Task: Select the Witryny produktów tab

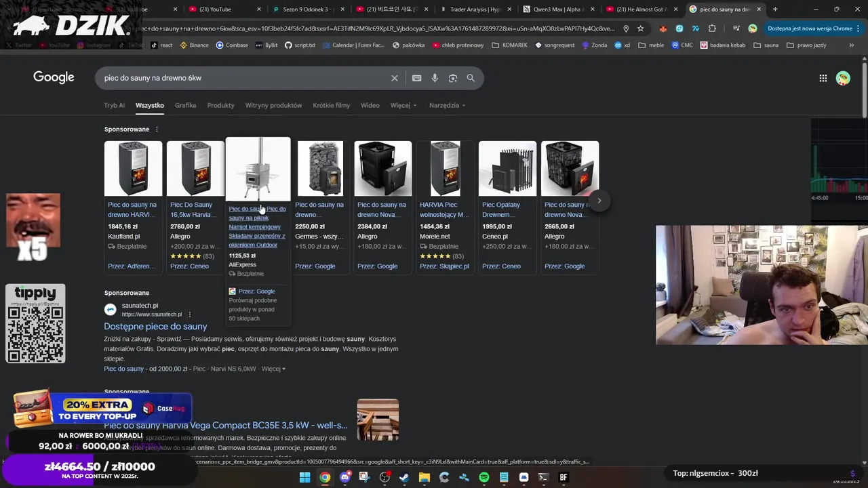Action: pos(273,106)
